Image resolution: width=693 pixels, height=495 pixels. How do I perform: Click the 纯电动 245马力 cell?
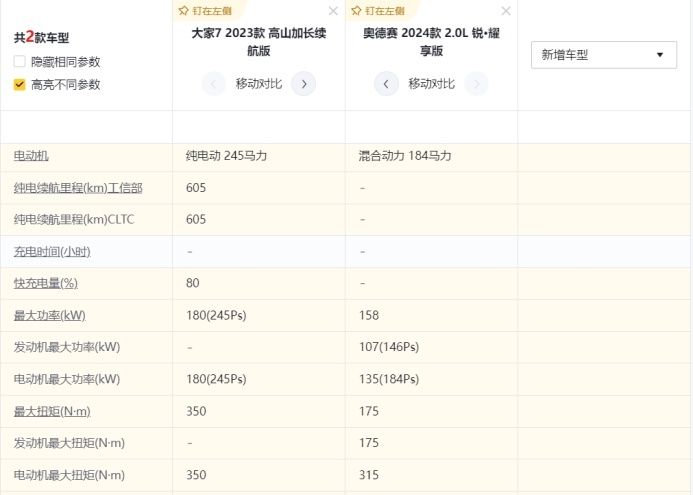point(226,156)
